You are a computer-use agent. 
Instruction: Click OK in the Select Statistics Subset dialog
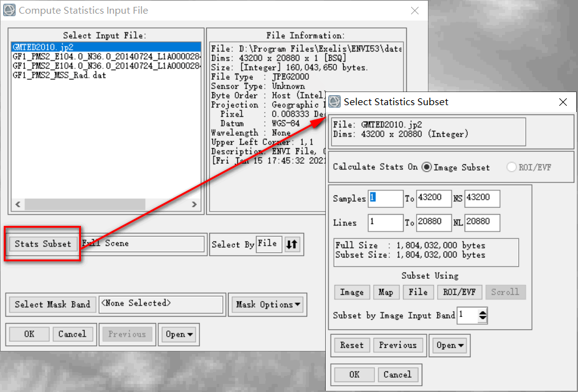tap(353, 375)
